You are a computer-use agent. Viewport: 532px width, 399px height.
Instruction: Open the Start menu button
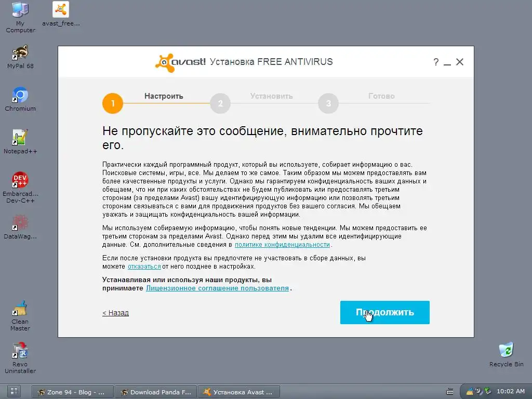pyautogui.click(x=14, y=392)
